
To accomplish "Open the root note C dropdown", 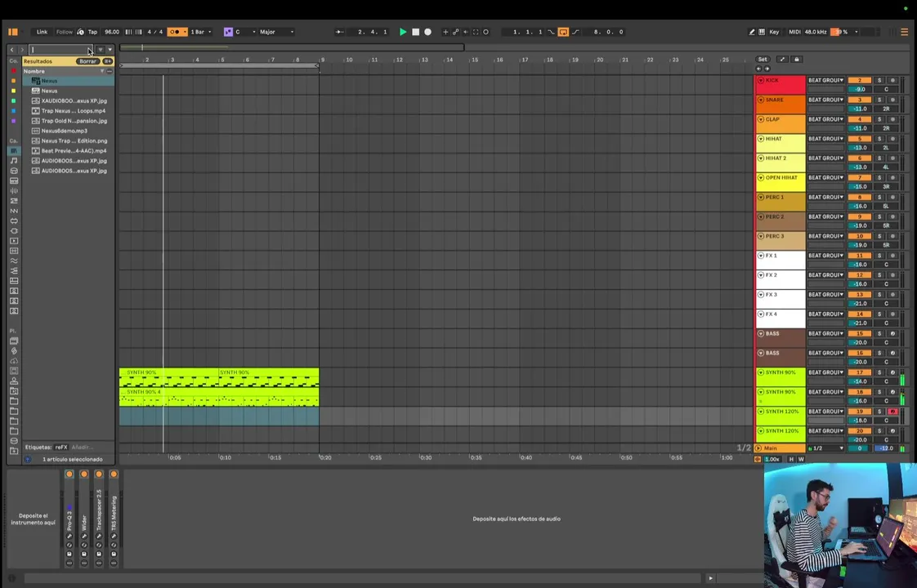I will click(245, 32).
